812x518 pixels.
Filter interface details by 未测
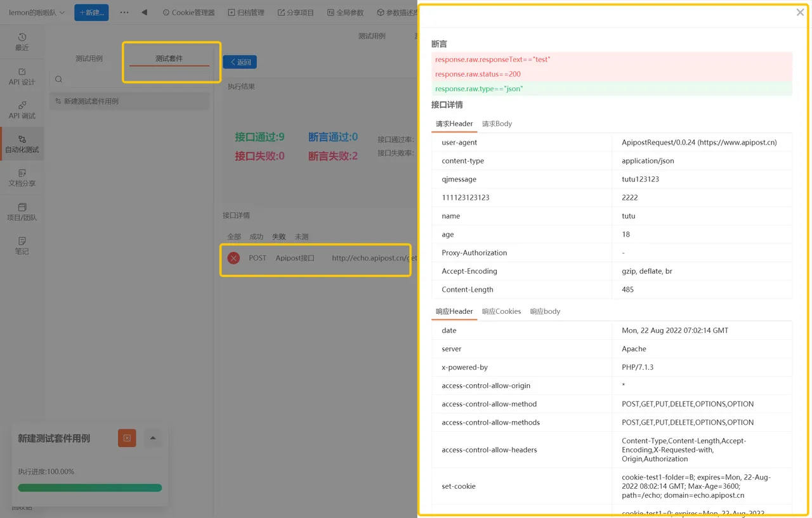click(301, 236)
